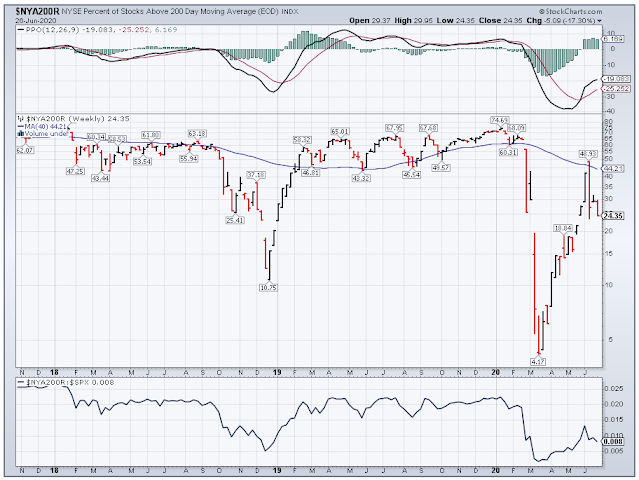Click the 0.008 ratio axis label
Viewport: 639px width, 480px height.
(x=613, y=441)
